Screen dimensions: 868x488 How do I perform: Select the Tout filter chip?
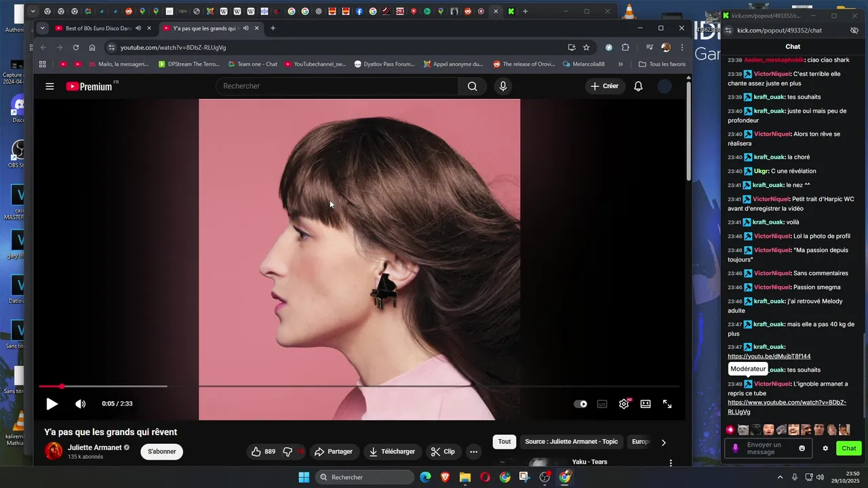[505, 442]
